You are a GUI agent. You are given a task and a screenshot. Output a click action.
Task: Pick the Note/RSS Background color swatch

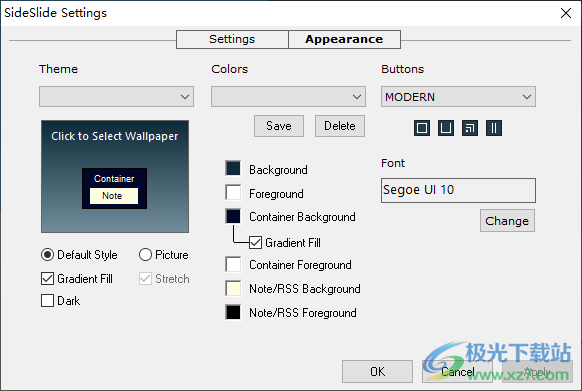(x=233, y=289)
